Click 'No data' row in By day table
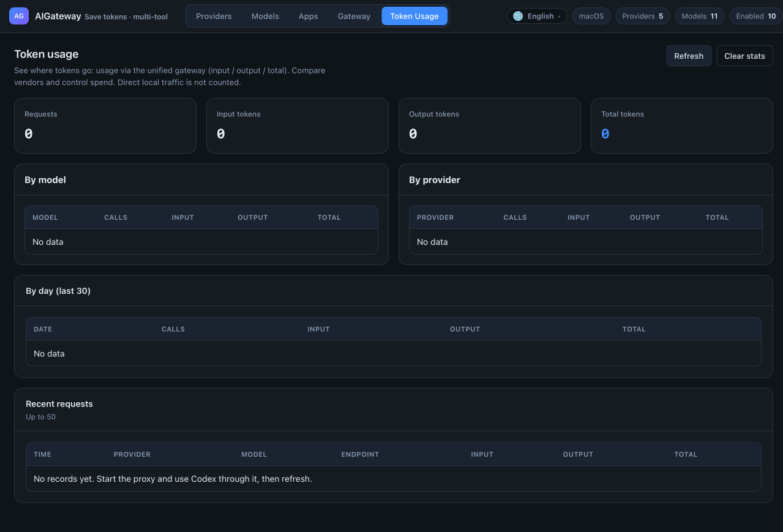Image resolution: width=783 pixels, height=532 pixels. [394, 354]
